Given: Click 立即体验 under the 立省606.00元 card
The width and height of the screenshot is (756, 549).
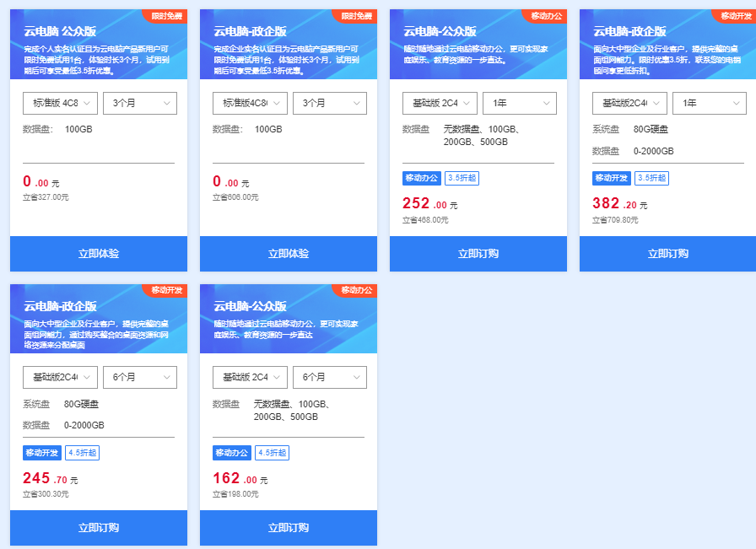Looking at the screenshot, I should coord(289,254).
